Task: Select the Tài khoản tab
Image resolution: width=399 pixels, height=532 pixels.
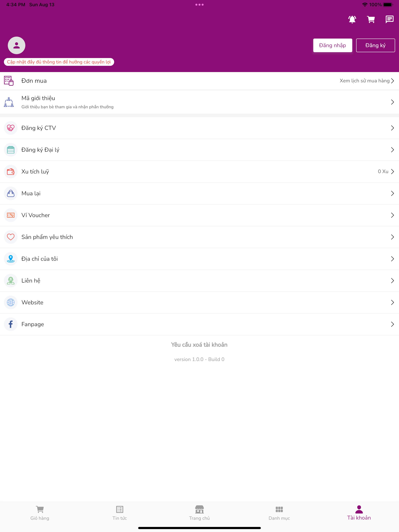Action: (359, 513)
